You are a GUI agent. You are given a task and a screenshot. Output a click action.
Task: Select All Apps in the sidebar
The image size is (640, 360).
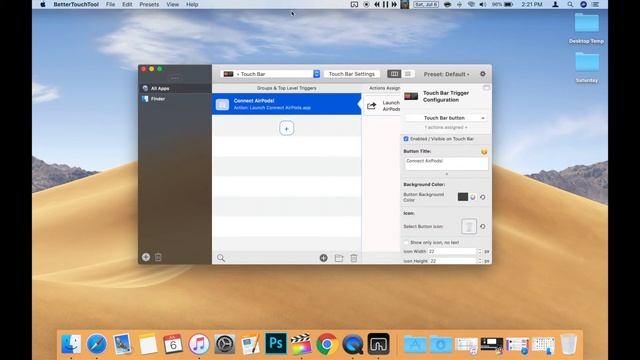pos(175,88)
